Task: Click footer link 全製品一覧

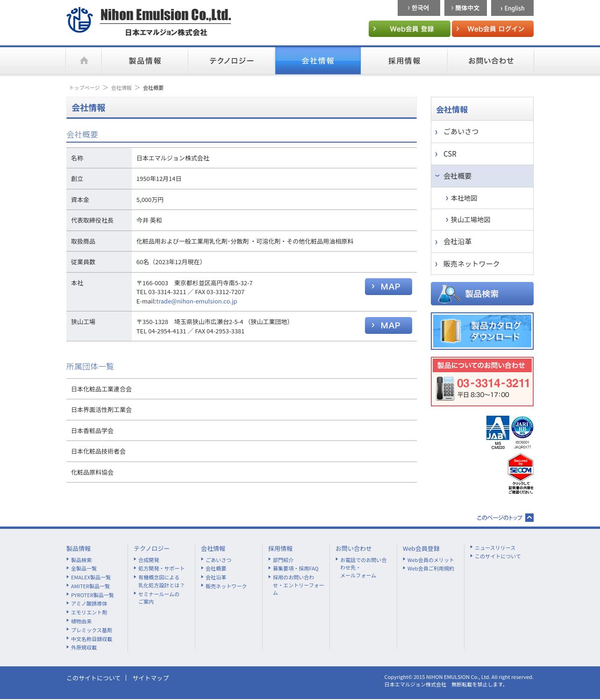Action: (x=84, y=569)
